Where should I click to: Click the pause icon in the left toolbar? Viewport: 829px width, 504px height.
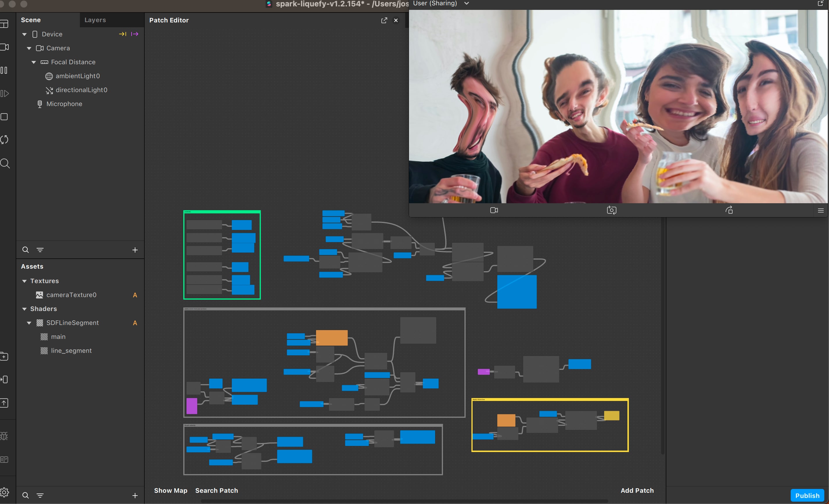point(5,70)
